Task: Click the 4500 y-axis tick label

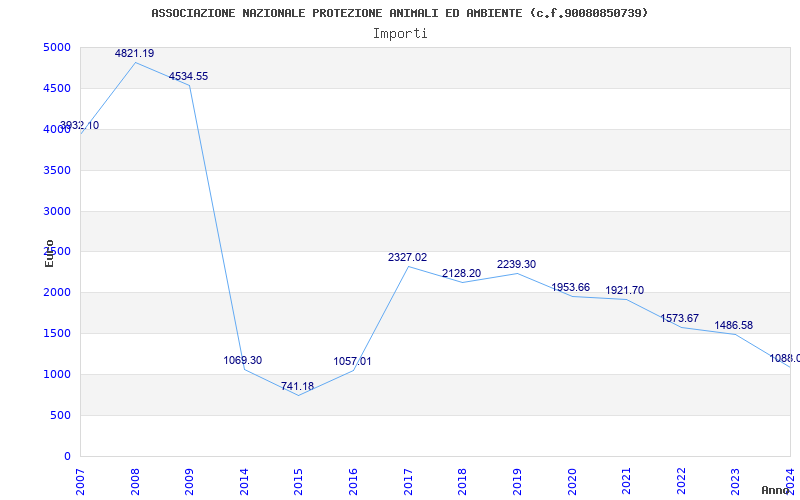Action: tap(57, 88)
